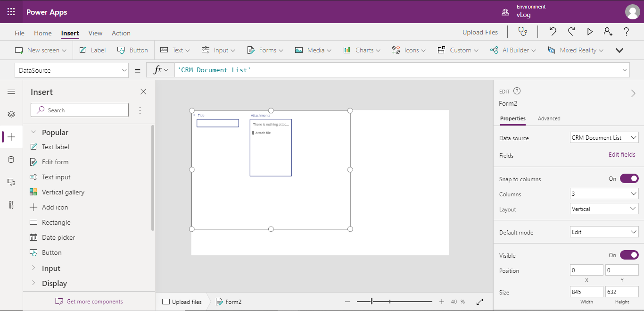Switch to the View tab
Screen dimensions: 644x311
[95, 33]
